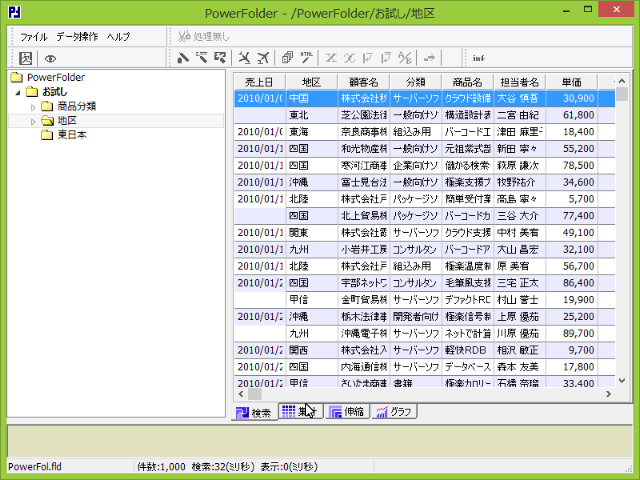The image size is (640, 480).
Task: Select the cell 津田 麻里
Action: point(520,132)
